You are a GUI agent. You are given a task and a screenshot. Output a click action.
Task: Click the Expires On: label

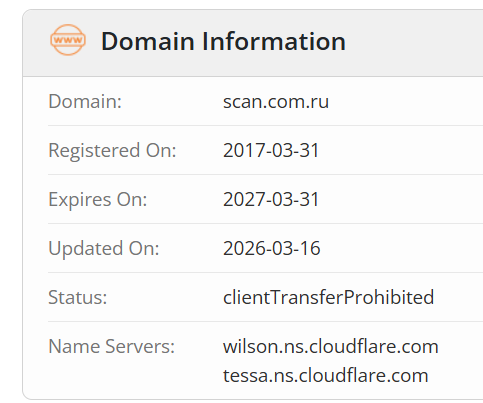[98, 199]
